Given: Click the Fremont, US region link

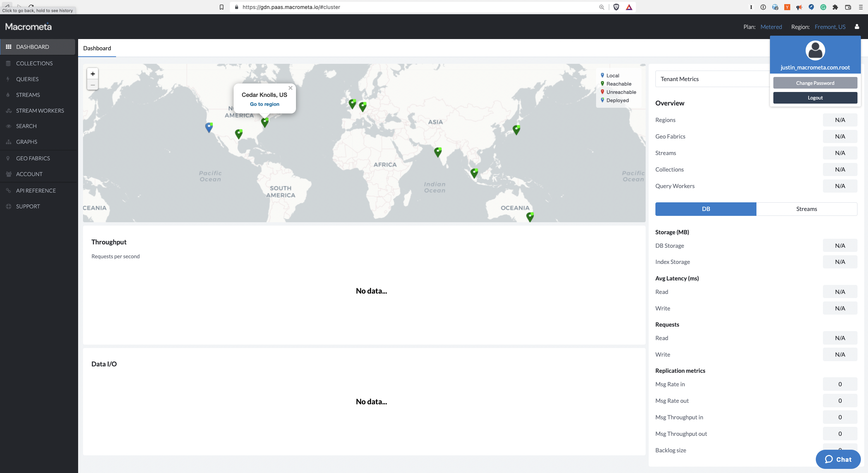Looking at the screenshot, I should tap(830, 27).
